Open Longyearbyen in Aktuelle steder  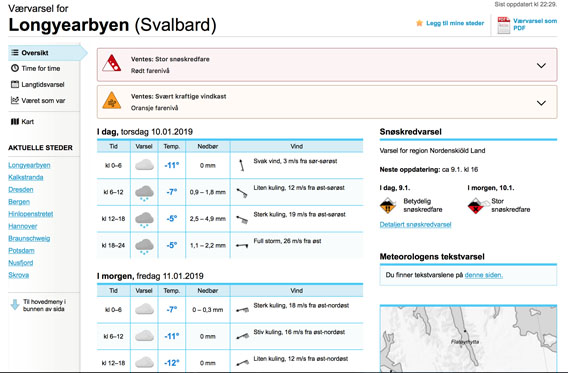coord(29,165)
